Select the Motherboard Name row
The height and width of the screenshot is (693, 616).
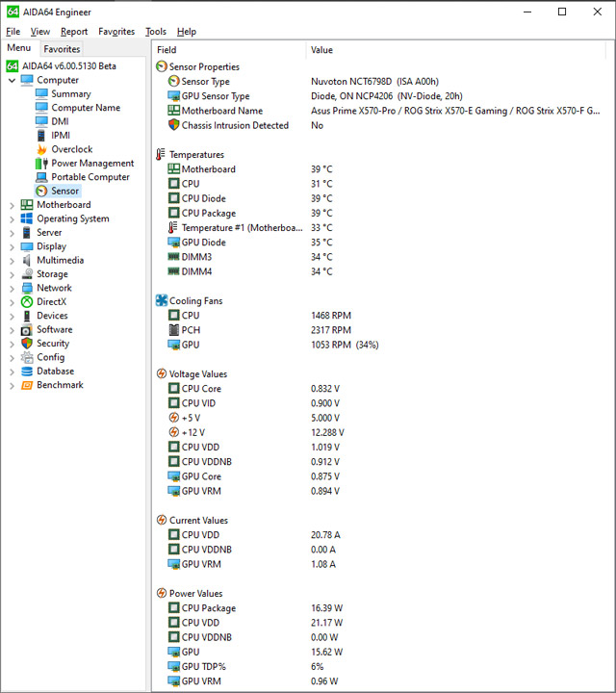(x=381, y=111)
